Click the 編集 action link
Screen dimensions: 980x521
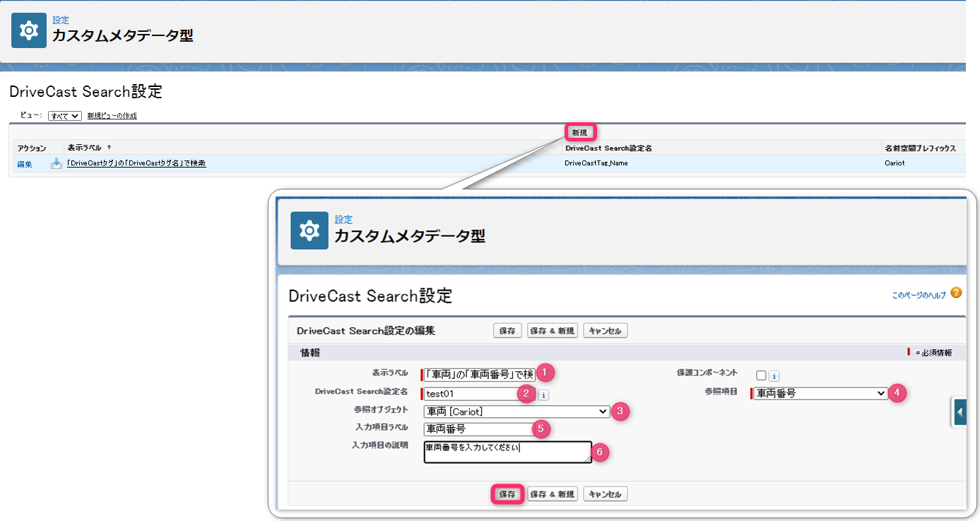tap(25, 164)
